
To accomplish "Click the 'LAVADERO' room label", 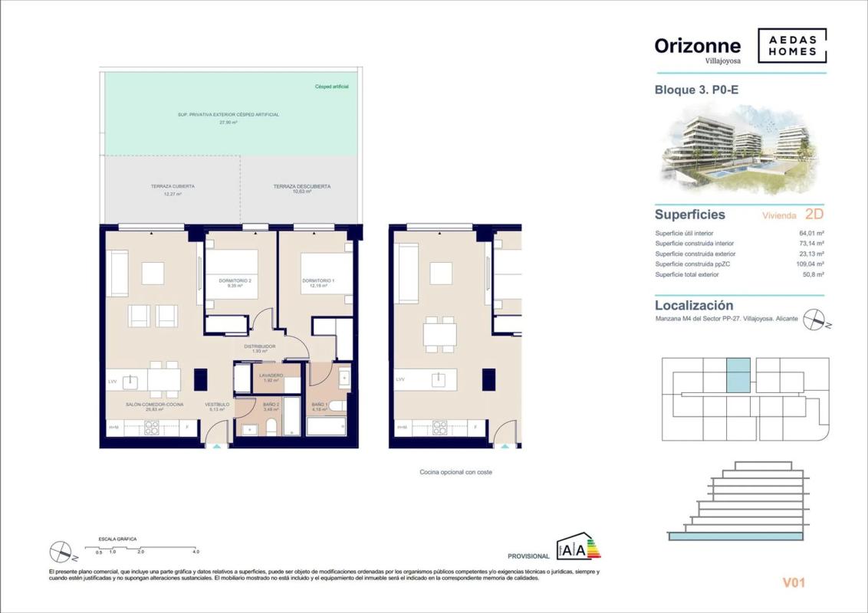I will [271, 375].
